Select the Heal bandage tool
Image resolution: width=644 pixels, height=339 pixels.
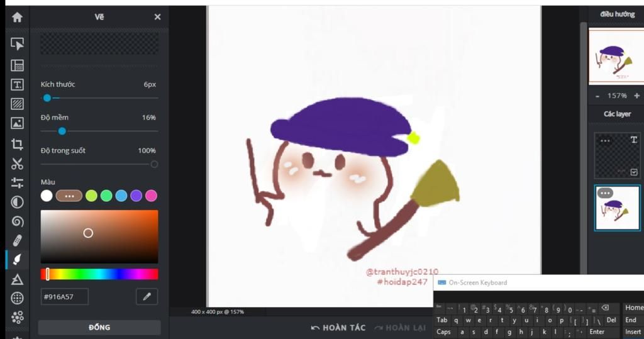17,240
